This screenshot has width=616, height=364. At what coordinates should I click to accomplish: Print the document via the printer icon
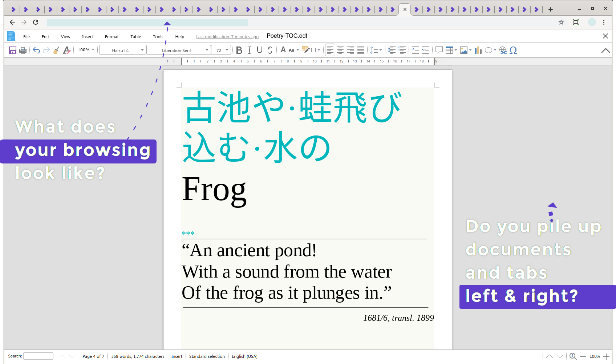click(x=23, y=50)
